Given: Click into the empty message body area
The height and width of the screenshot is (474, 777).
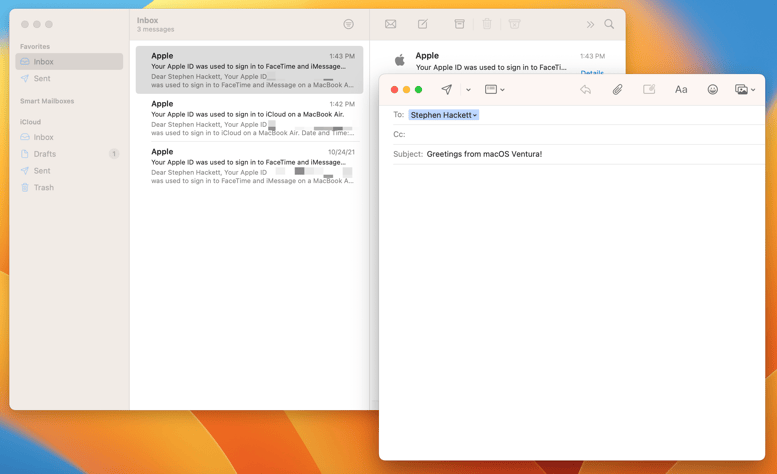Looking at the screenshot, I should 572,310.
